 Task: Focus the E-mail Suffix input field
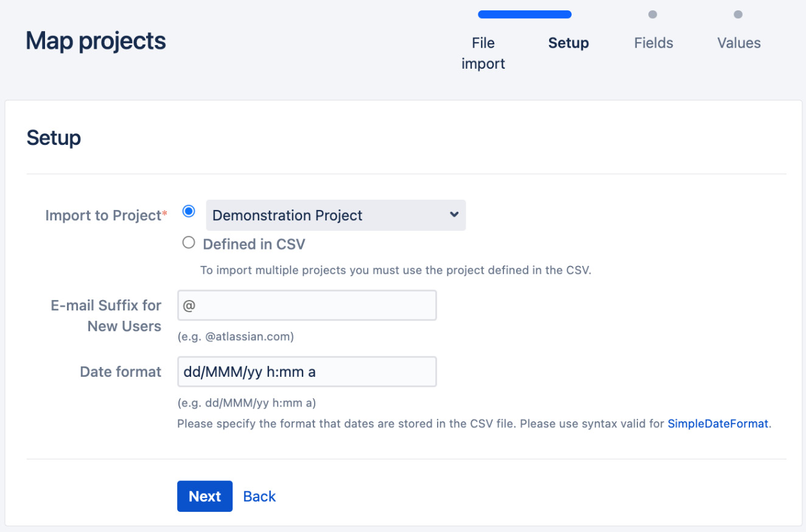coord(307,306)
